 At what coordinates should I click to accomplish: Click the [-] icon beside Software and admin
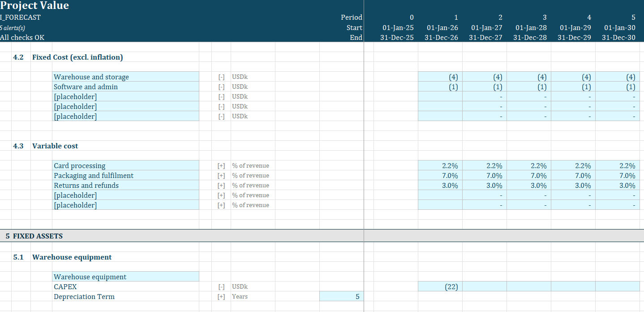pos(221,87)
